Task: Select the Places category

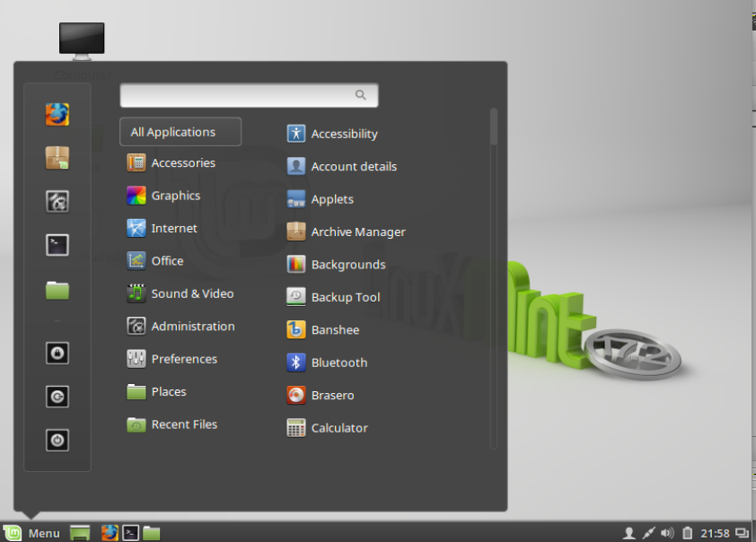Action: pyautogui.click(x=157, y=391)
